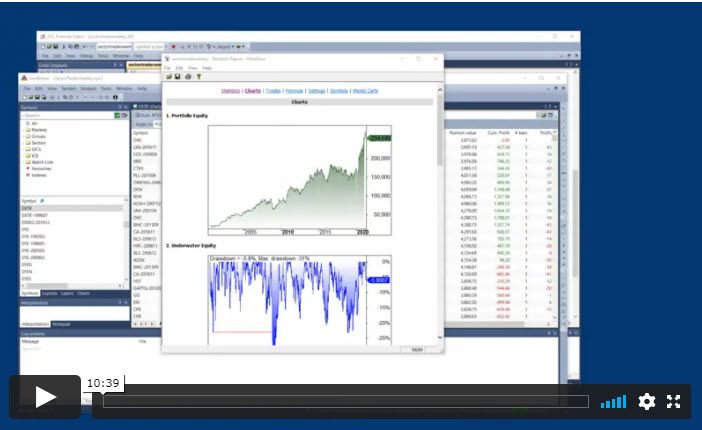Click the red record icon in the AFL editor toolbar

pyautogui.click(x=174, y=47)
